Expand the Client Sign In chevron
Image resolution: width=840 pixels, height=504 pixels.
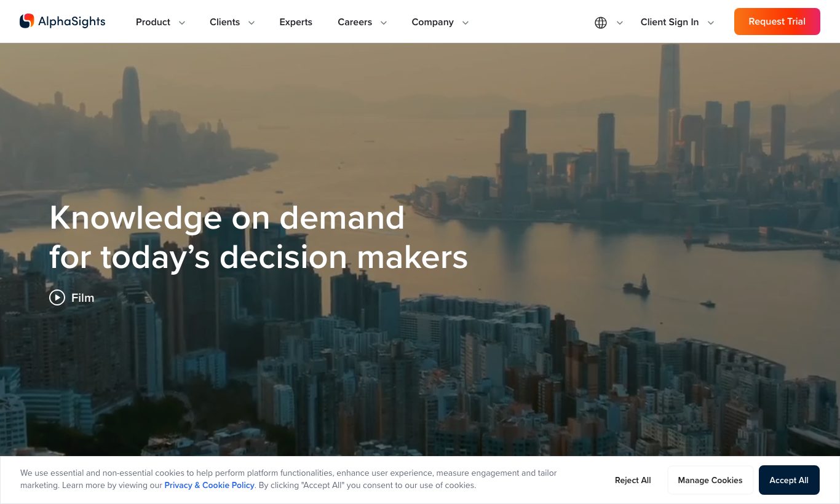tap(711, 23)
